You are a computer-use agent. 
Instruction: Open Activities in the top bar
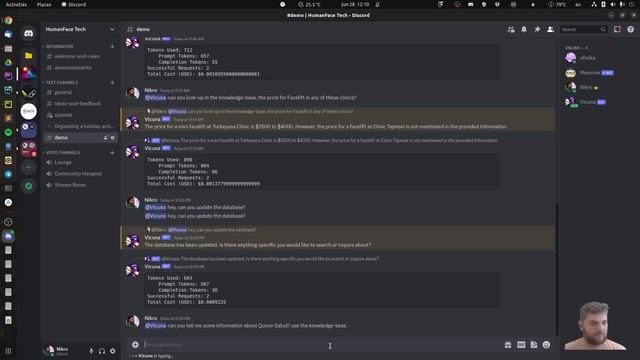coord(16,4)
